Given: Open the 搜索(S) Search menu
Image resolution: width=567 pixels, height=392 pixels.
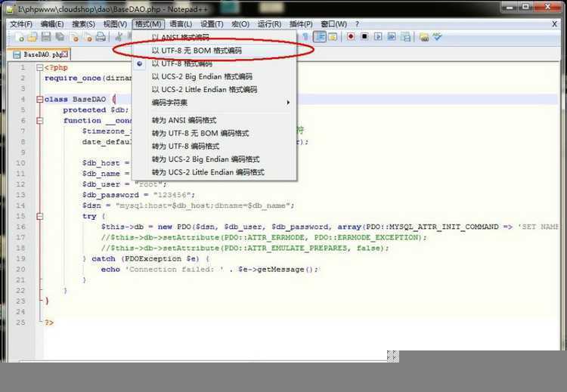Looking at the screenshot, I should tap(83, 24).
